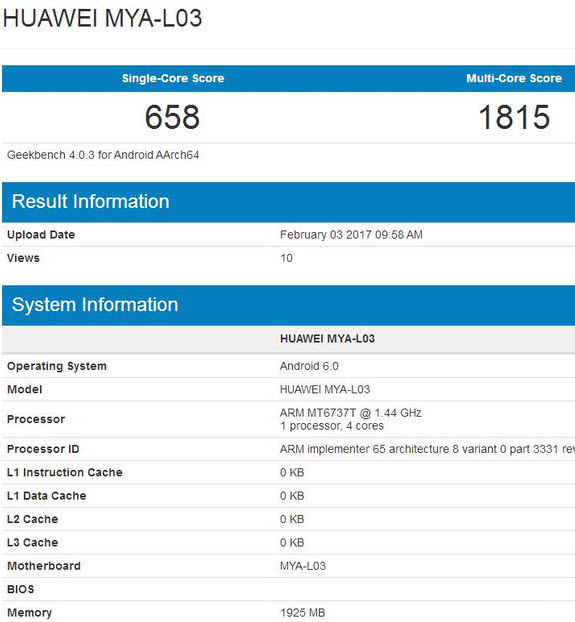Select the Model value HUAWEI MYA-L03
The width and height of the screenshot is (575, 622).
[x=325, y=389]
